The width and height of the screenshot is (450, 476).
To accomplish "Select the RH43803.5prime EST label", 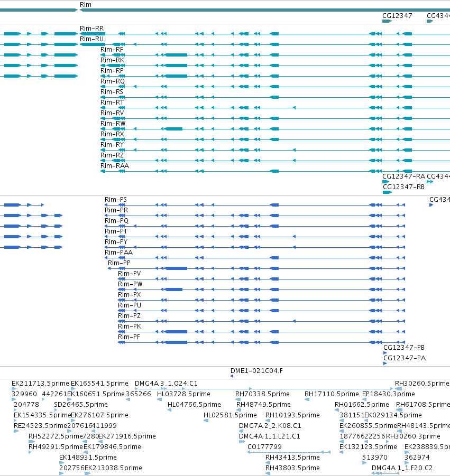I will pyautogui.click(x=292, y=468).
